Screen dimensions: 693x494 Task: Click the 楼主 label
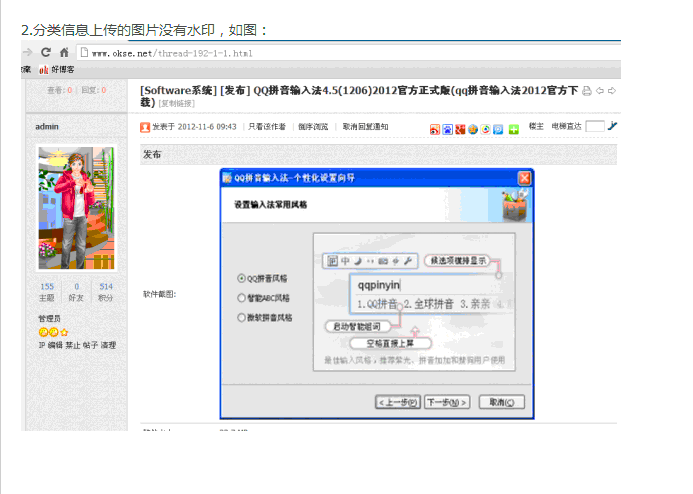[536, 126]
